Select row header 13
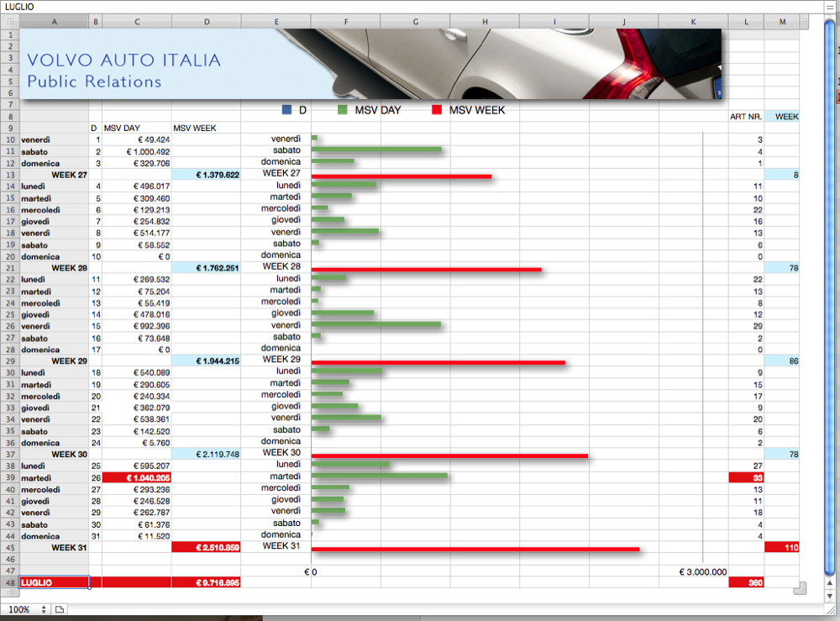The width and height of the screenshot is (840, 621). coord(10,175)
